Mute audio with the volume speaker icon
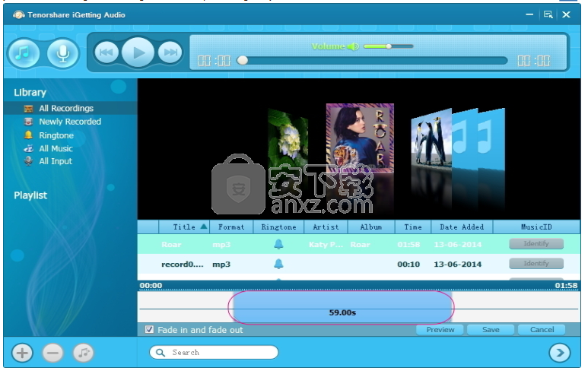588x371 pixels. tap(353, 46)
